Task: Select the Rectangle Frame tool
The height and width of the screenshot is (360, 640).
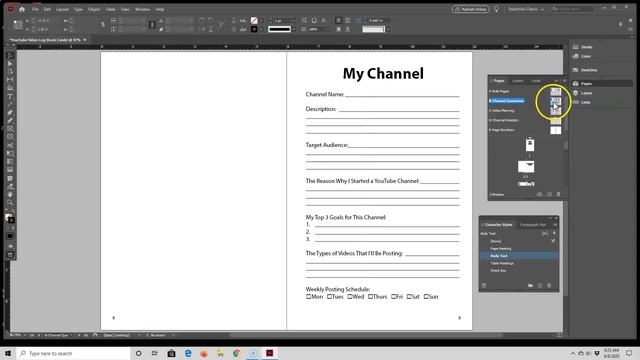Action: (10, 129)
